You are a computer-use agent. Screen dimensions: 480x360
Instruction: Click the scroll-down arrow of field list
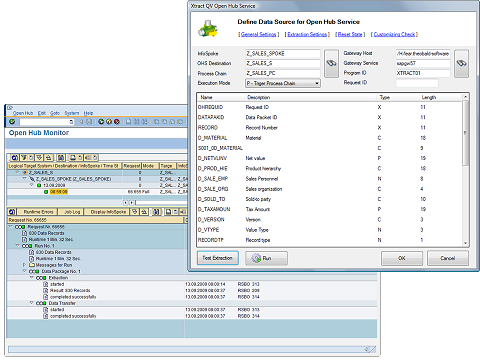point(465,243)
